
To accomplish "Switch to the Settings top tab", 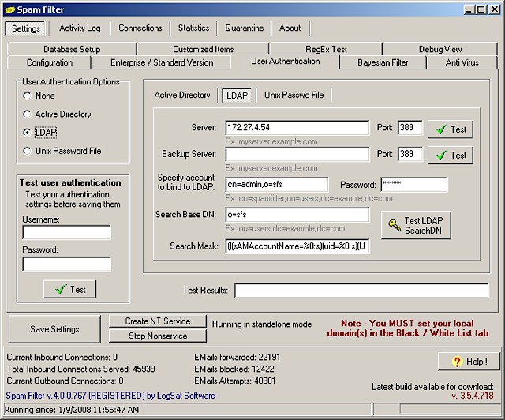I will 25,28.
